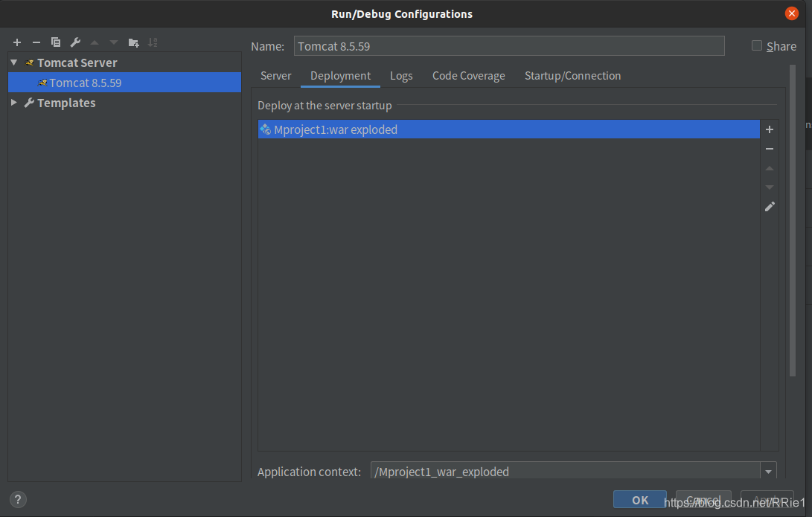
Task: Go to the Code Coverage tab
Action: [469, 76]
